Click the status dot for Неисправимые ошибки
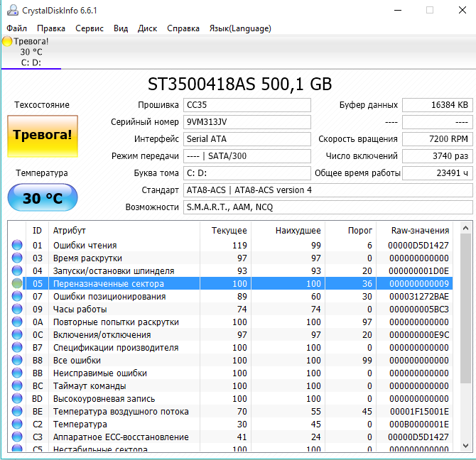Viewport: 476px width, 460px height. [17, 373]
